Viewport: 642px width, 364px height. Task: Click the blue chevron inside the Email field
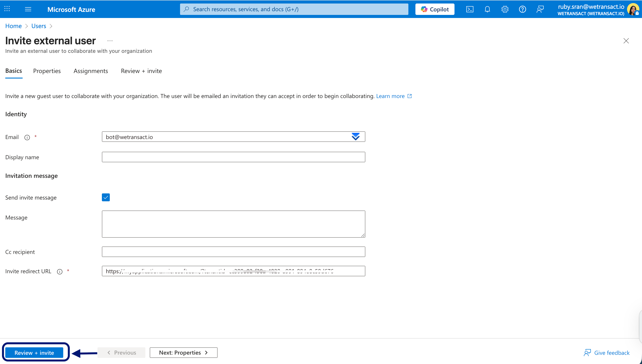coord(355,136)
